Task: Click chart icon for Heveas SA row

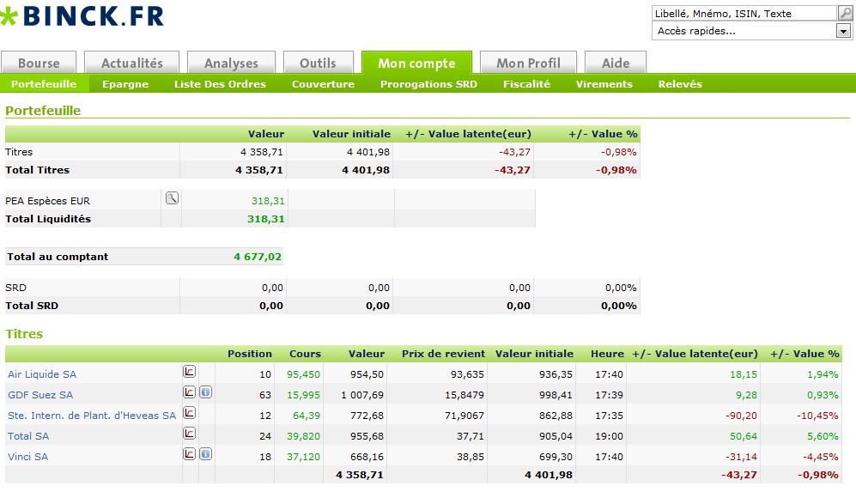Action: click(190, 413)
